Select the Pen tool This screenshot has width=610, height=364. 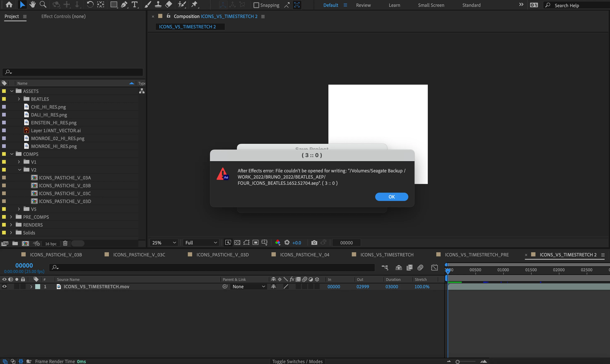[x=124, y=4]
